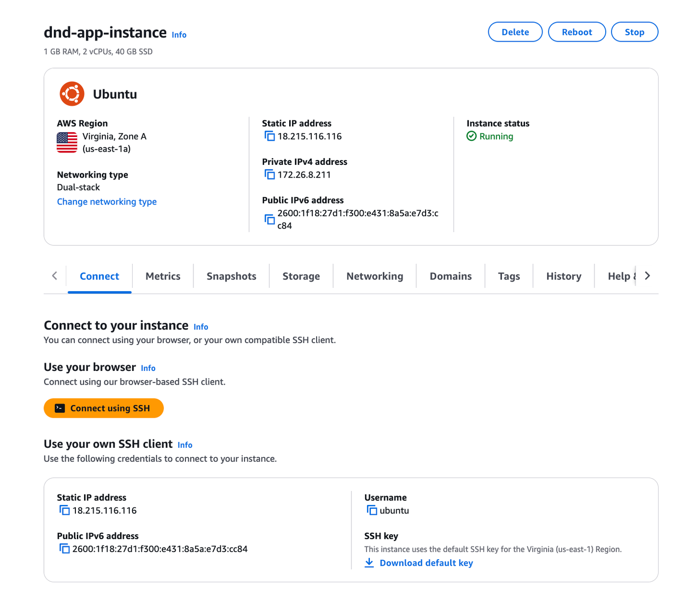Copy the static IP address in the Ubuntu card
The image size is (685, 616).
tap(270, 136)
